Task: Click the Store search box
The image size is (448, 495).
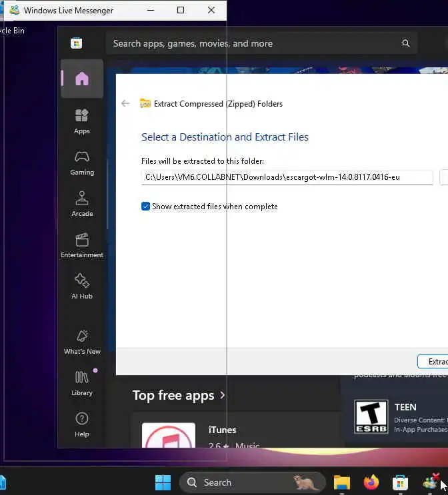Action: point(261,43)
